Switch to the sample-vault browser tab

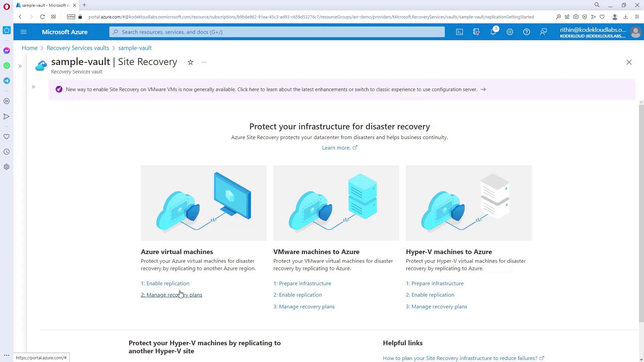click(x=44, y=5)
